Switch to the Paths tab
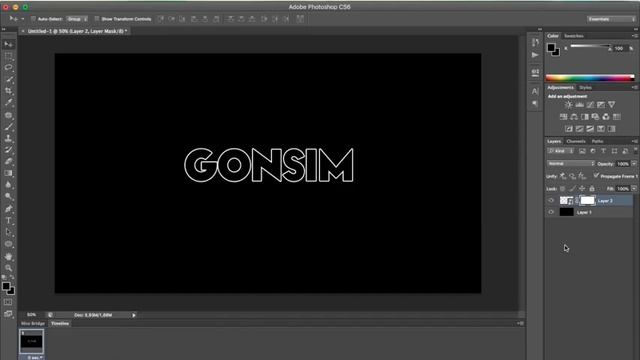The width and height of the screenshot is (640, 360). click(598, 141)
